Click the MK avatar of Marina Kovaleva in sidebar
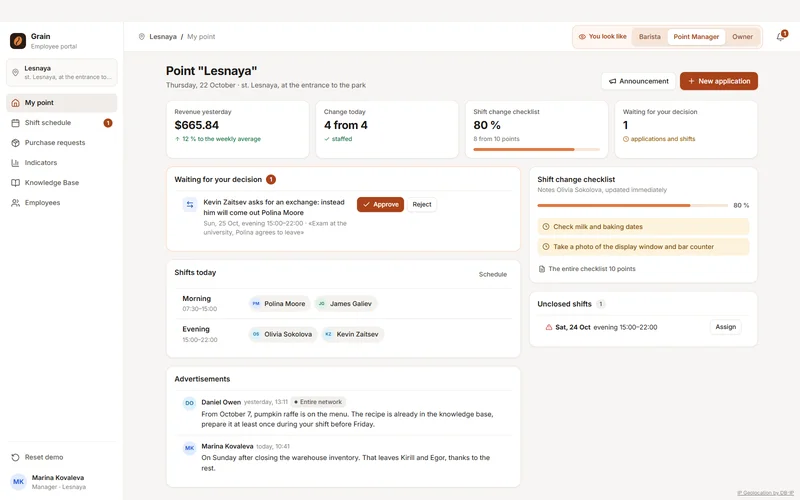This screenshot has width=800, height=500. coord(18,482)
